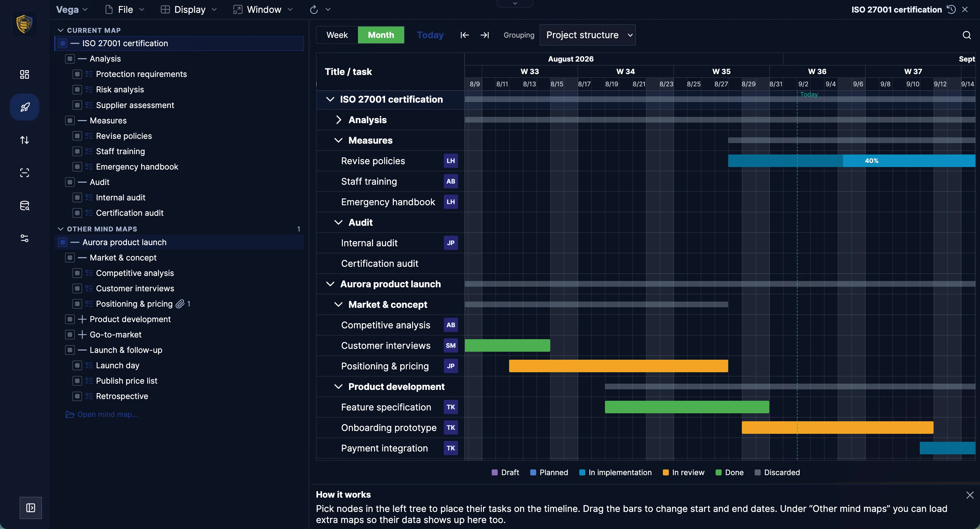The width and height of the screenshot is (980, 529).
Task: Click the plus icon beside Product development
Action: [82, 319]
